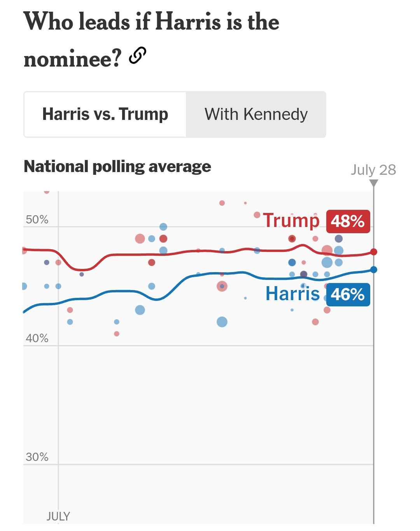420x531 pixels.
Task: Click the red poll dot cut off at chart top
Action: point(47,192)
